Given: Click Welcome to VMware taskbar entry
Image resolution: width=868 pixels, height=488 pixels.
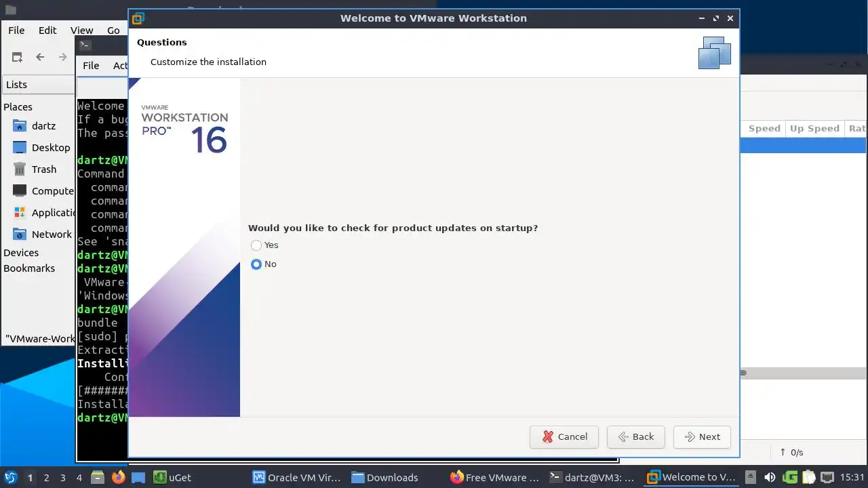Looking at the screenshot, I should 692,477.
